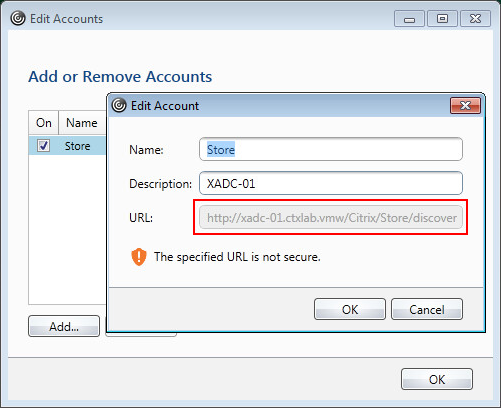Screen dimensions: 501x408
Task: Click the orange warning shield icon
Action: pyautogui.click(x=139, y=257)
